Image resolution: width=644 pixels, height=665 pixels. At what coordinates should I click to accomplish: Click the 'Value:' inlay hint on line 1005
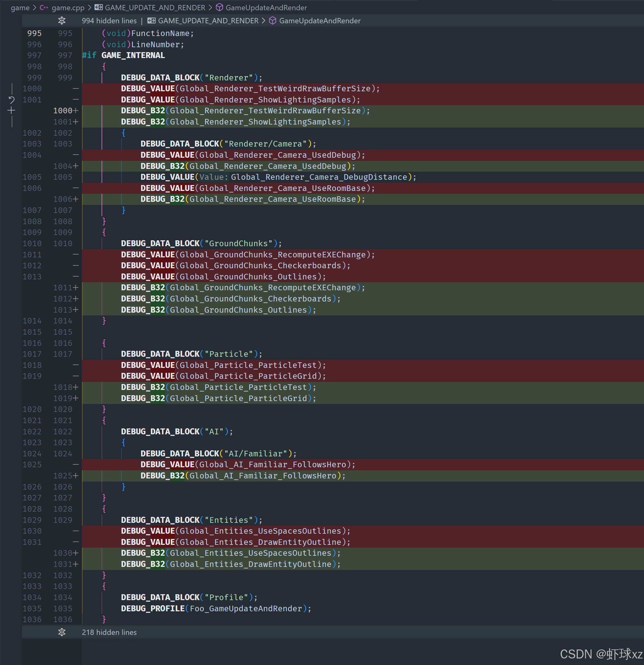pyautogui.click(x=213, y=177)
